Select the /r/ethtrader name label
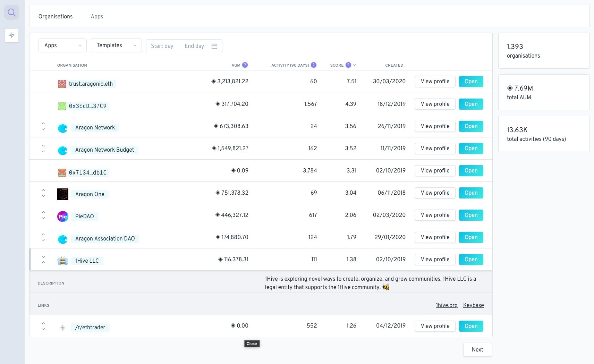Screen dimensions: 594x364 [90, 328]
